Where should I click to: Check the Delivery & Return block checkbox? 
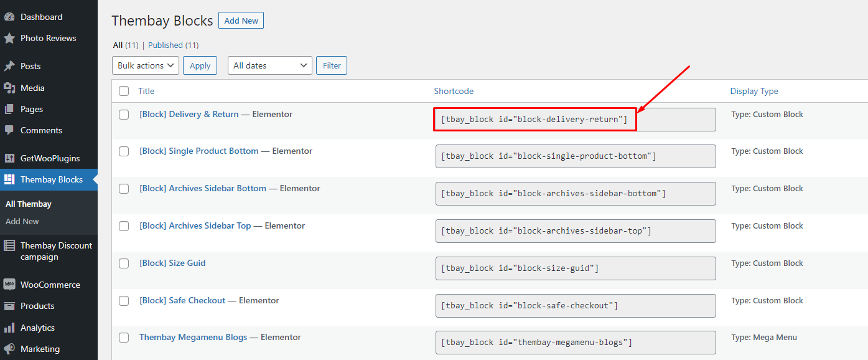tap(124, 115)
